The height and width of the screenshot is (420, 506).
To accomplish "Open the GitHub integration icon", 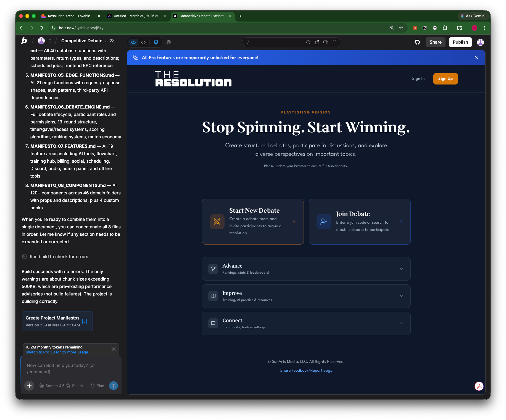I will coord(417,42).
